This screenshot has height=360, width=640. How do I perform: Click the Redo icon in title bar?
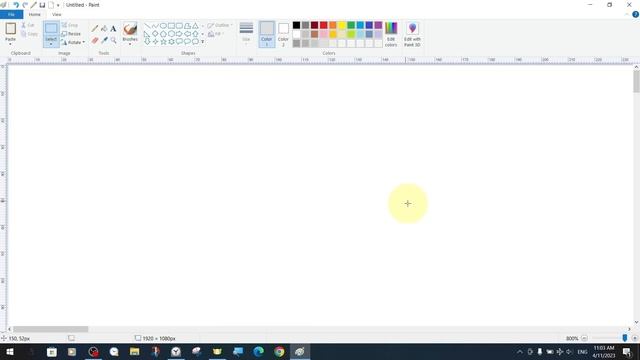click(x=25, y=5)
